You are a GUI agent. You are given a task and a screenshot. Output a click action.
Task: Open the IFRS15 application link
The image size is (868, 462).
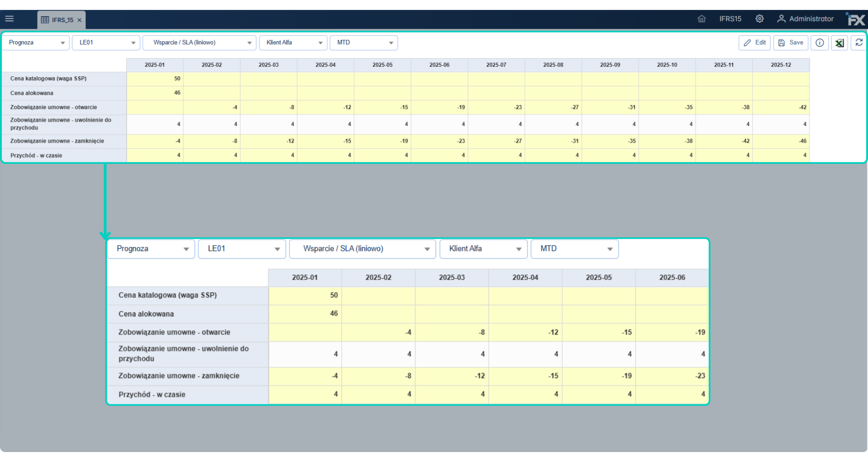[730, 19]
